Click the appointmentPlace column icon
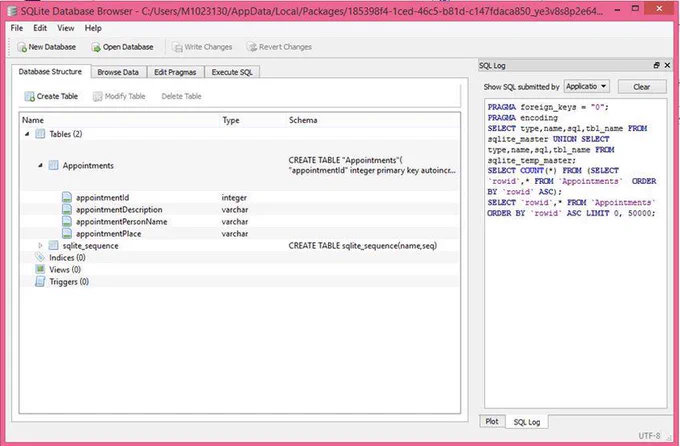Screen dimensions: 680x446 67,233
